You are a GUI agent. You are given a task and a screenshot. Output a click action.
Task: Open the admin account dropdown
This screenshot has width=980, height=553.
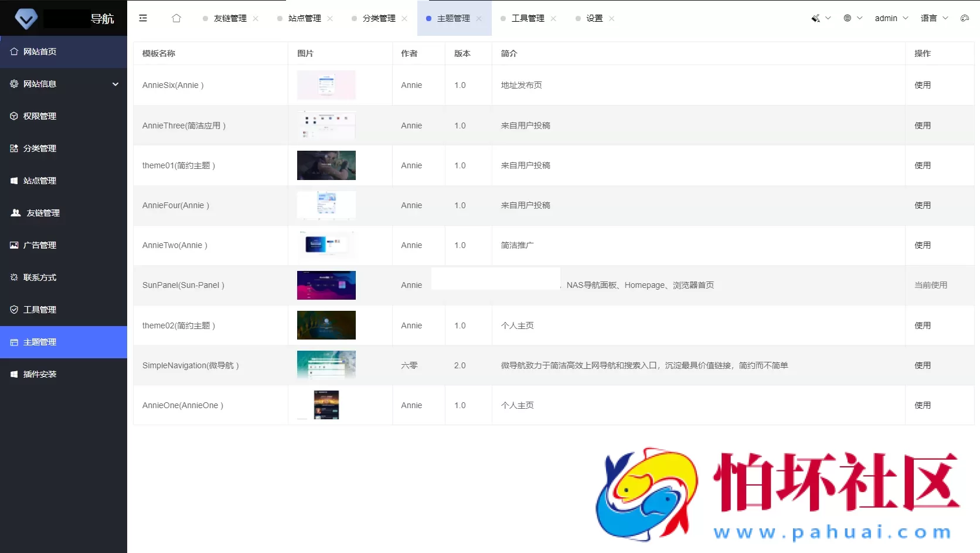(887, 18)
